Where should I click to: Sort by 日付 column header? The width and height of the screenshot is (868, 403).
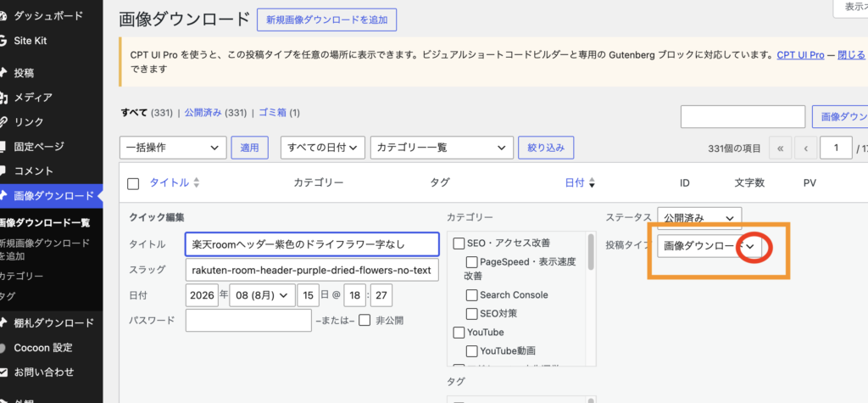point(575,183)
